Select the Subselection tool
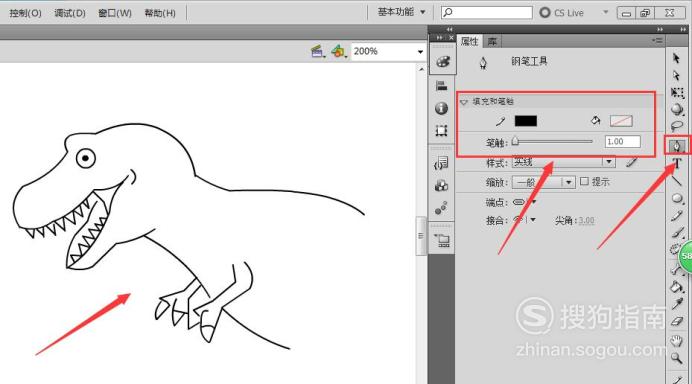Image resolution: width=692 pixels, height=384 pixels. click(676, 75)
